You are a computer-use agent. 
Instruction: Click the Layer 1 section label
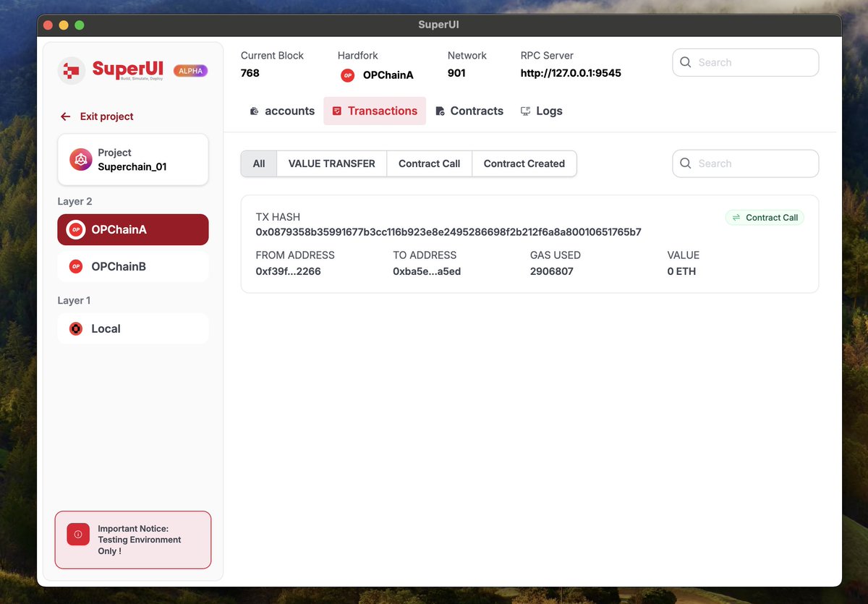pyautogui.click(x=74, y=301)
